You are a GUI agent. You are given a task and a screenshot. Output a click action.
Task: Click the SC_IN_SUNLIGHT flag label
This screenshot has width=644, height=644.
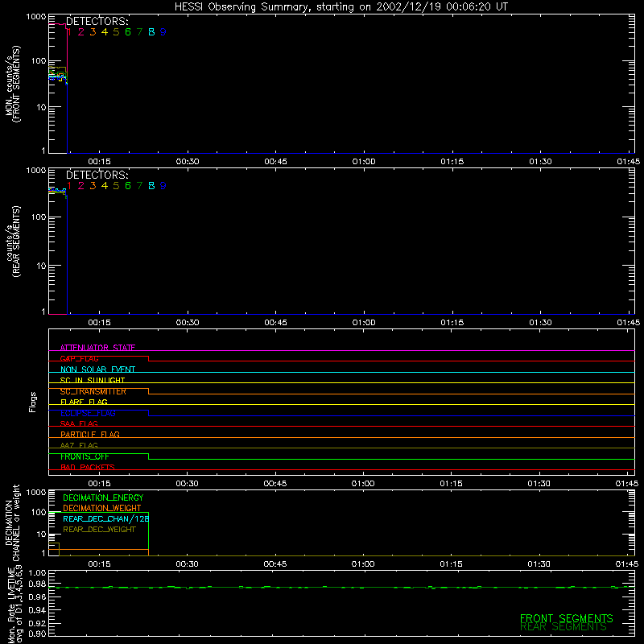pyautogui.click(x=93, y=380)
